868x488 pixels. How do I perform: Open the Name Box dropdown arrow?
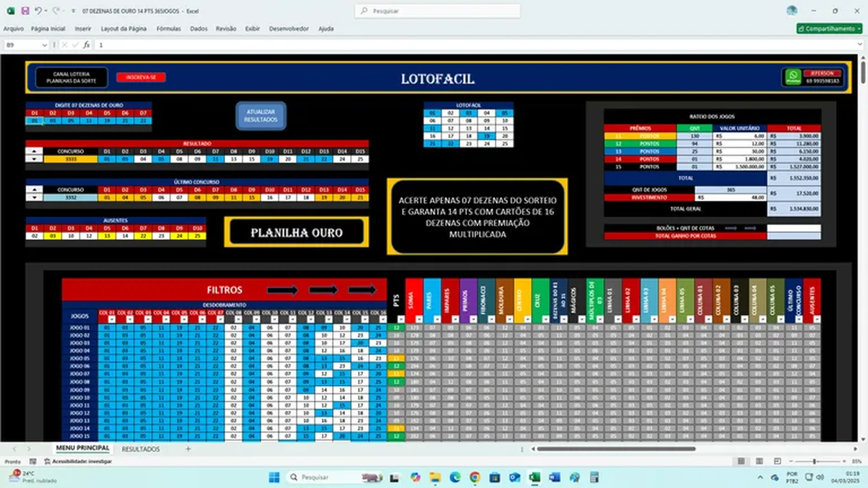(x=44, y=45)
